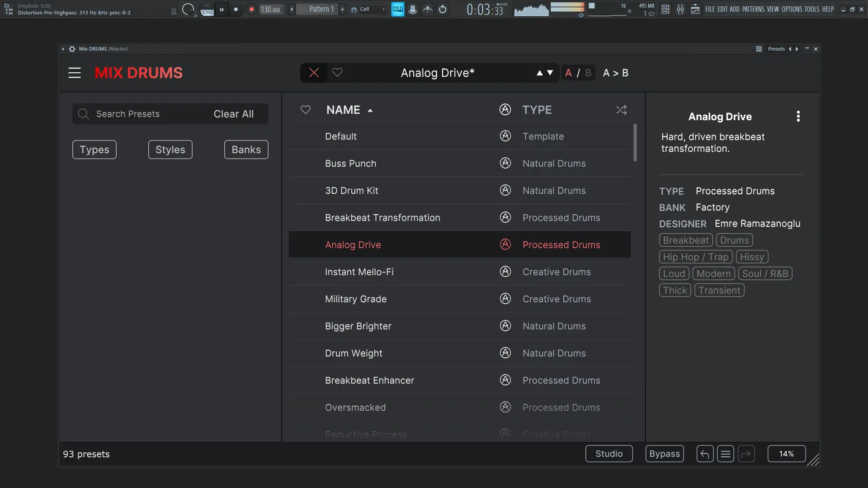Select the Instant Mello-Fi preset
The image size is (868, 488).
(x=359, y=272)
